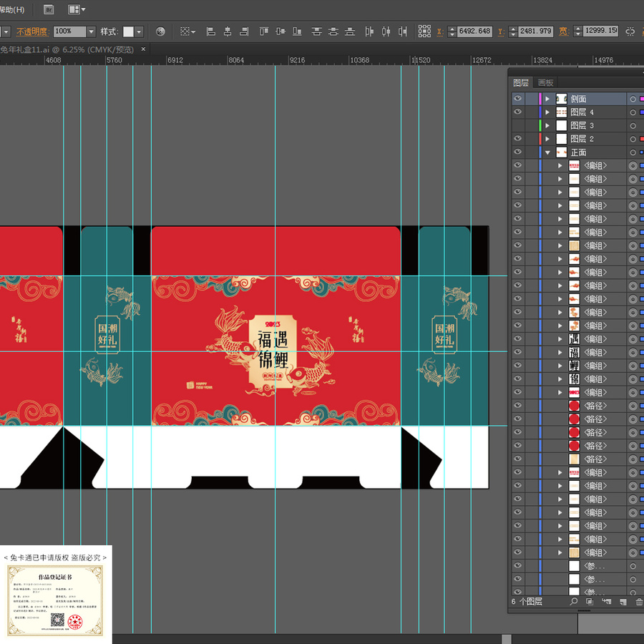644x644 pixels.
Task: Apply horizontal align right
Action: tap(244, 31)
